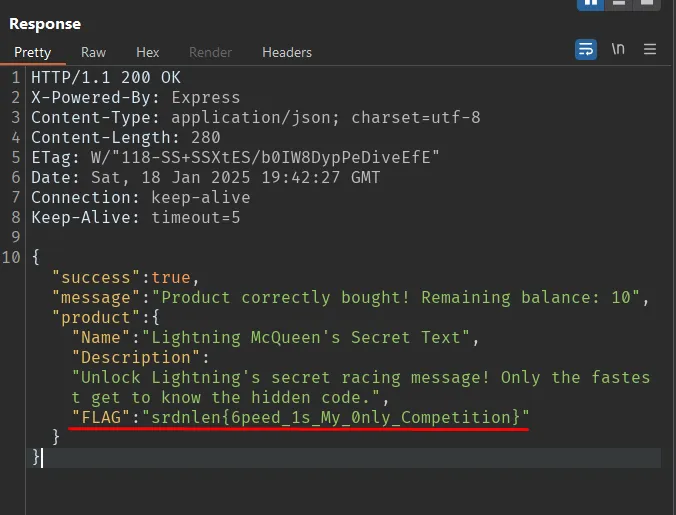The width and height of the screenshot is (676, 515).
Task: Select the side-by-side layout icon
Action: point(590,4)
